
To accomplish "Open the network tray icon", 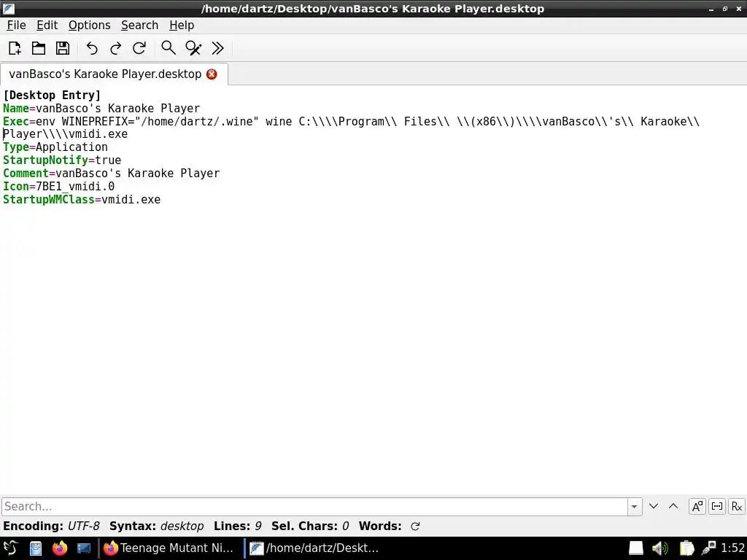I will tap(708, 548).
